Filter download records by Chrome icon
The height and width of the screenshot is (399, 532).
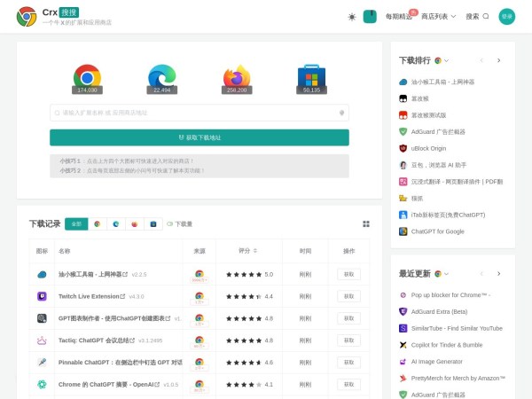(98, 224)
